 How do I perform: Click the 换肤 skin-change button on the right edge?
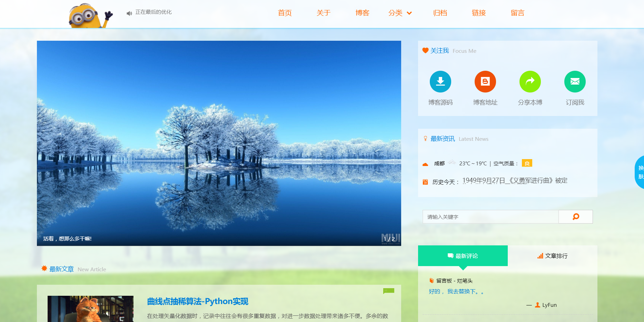(x=641, y=173)
